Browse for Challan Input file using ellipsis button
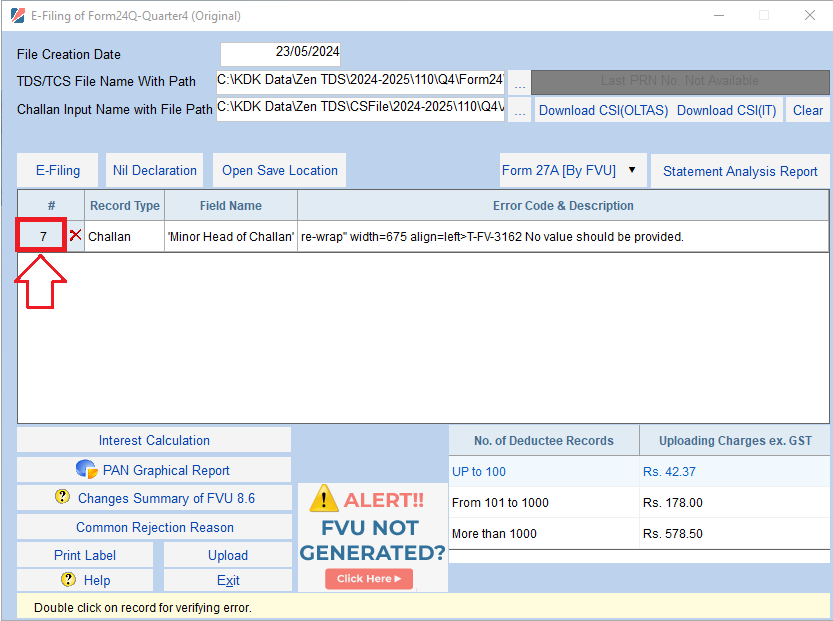833x621 pixels. click(x=520, y=109)
